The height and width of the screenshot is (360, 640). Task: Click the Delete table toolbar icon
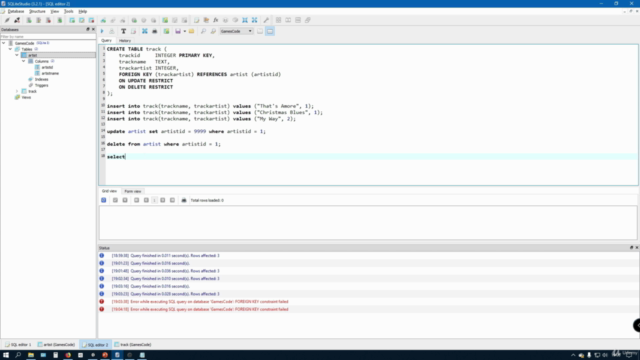(x=91, y=20)
